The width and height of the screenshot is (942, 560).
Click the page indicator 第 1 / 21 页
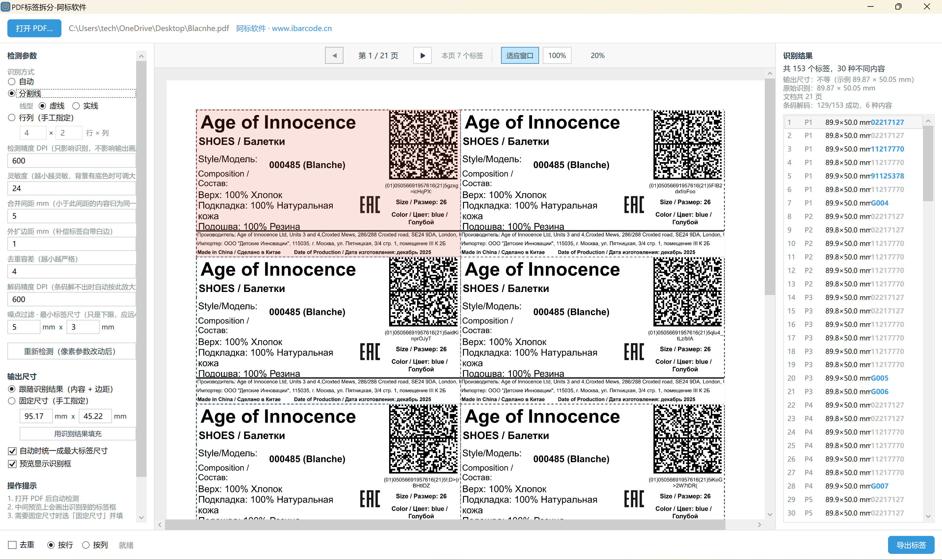click(378, 56)
